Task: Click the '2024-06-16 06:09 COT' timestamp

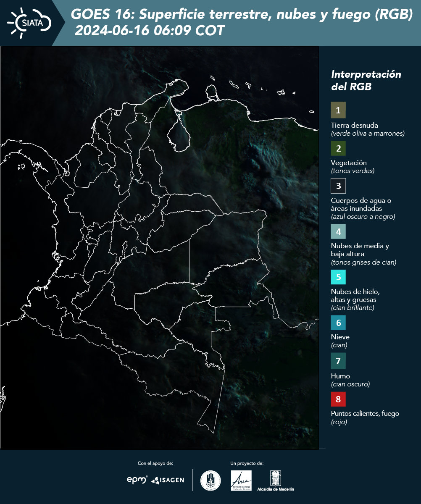Action: point(150,31)
